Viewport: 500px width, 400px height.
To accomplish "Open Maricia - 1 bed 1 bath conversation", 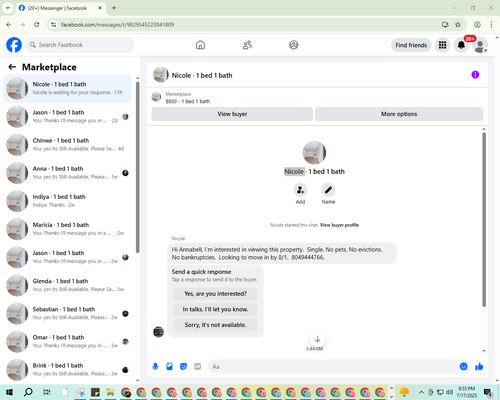I will click(x=67, y=229).
